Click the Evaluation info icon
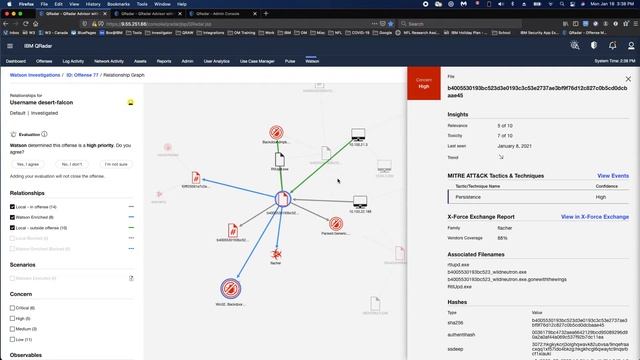640x360 pixels. pyautogui.click(x=44, y=134)
